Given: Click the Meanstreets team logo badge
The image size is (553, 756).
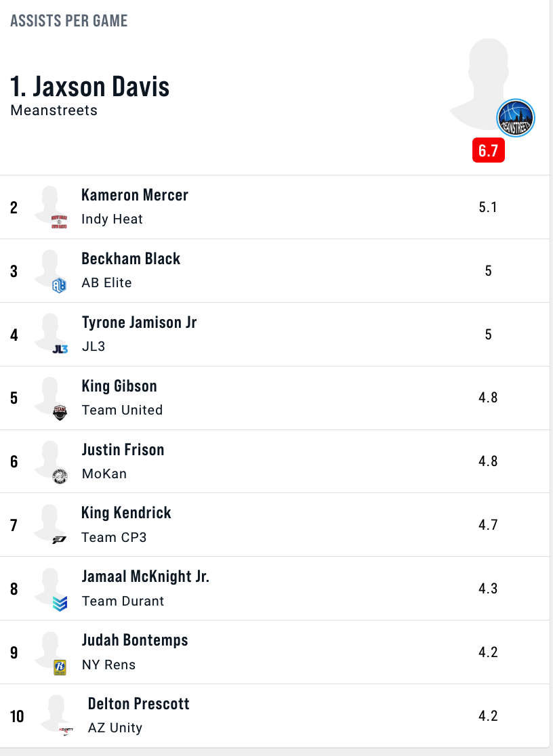Looking at the screenshot, I should [x=515, y=118].
